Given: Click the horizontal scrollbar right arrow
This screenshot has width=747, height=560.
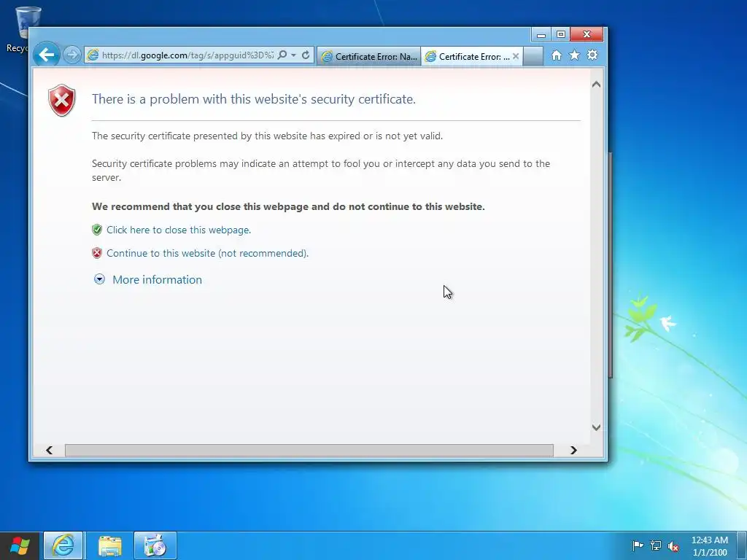Looking at the screenshot, I should click(573, 450).
